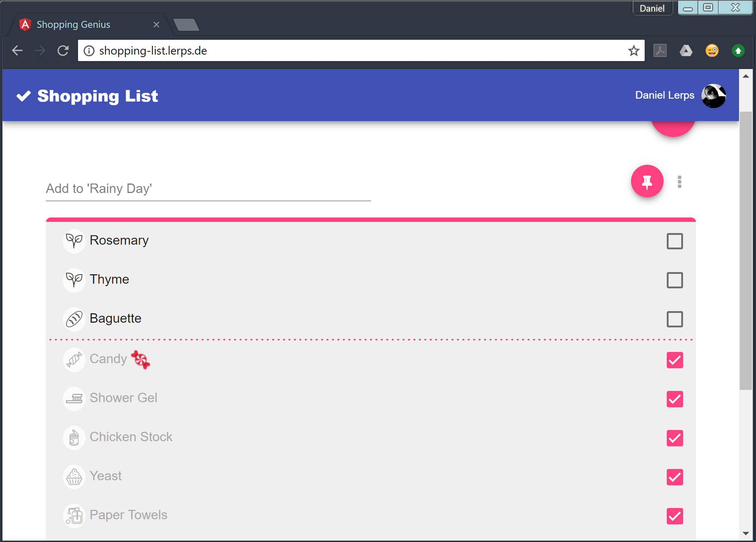This screenshot has height=542, width=756.
Task: Tick the Thyme checkbox
Action: pos(674,280)
